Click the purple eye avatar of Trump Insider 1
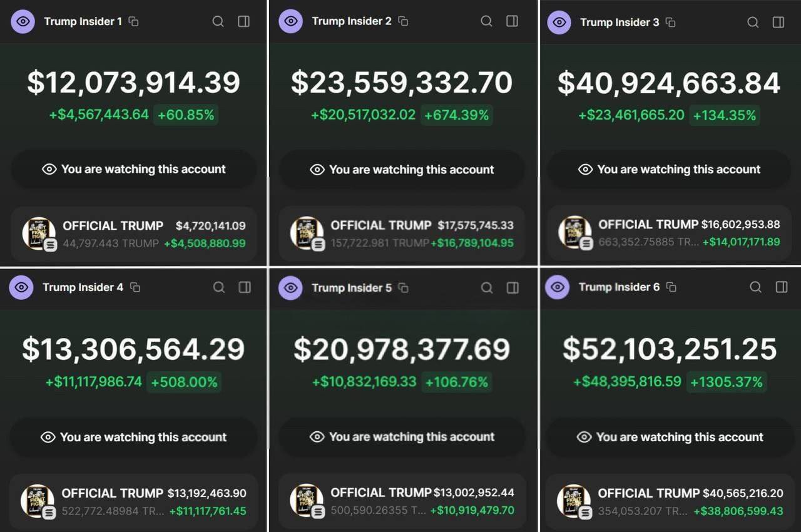Screen dimensions: 801x532 click(x=23, y=21)
